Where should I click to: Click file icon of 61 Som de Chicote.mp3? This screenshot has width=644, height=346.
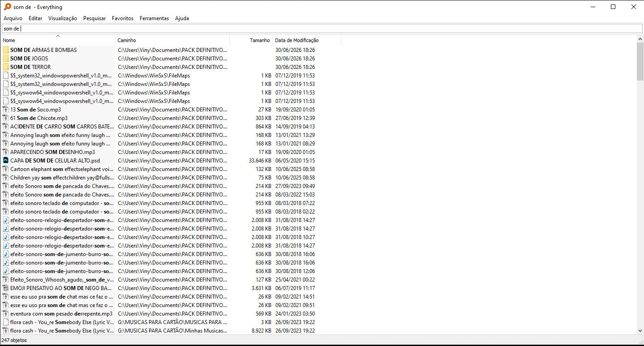6,118
